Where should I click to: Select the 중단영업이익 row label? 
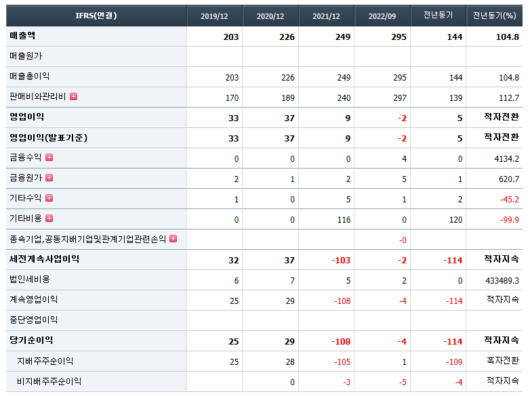(34, 320)
